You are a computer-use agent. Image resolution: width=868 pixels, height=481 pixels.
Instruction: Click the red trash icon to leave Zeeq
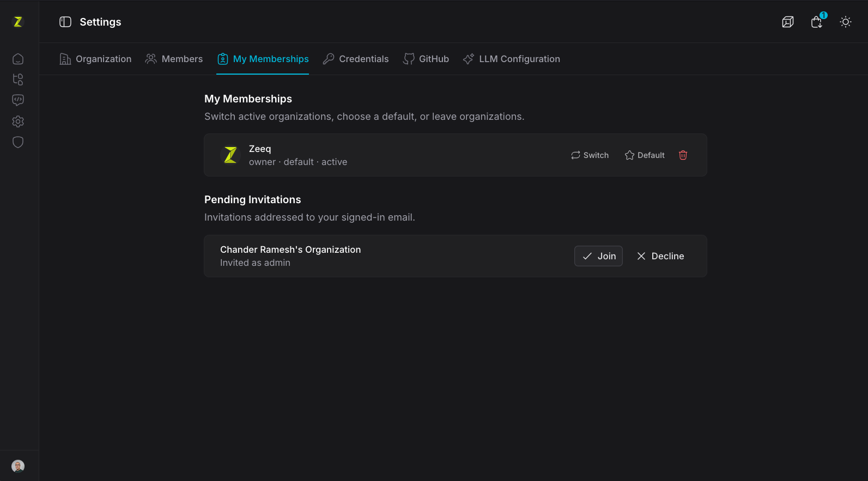tap(683, 155)
